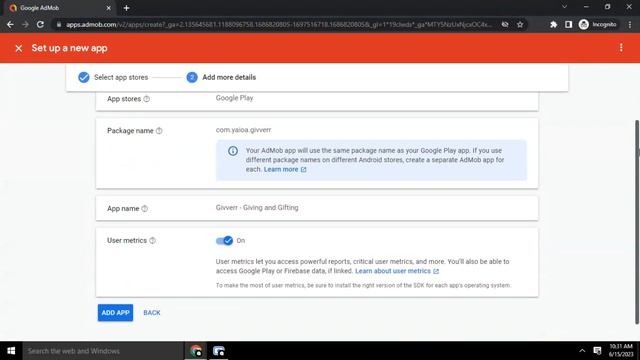Click the page vertical scrollbar
Screen dimensions: 640x360
[637, 222]
